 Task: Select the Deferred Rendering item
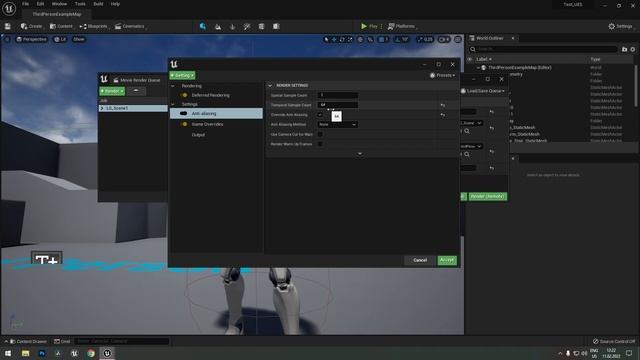coord(210,96)
